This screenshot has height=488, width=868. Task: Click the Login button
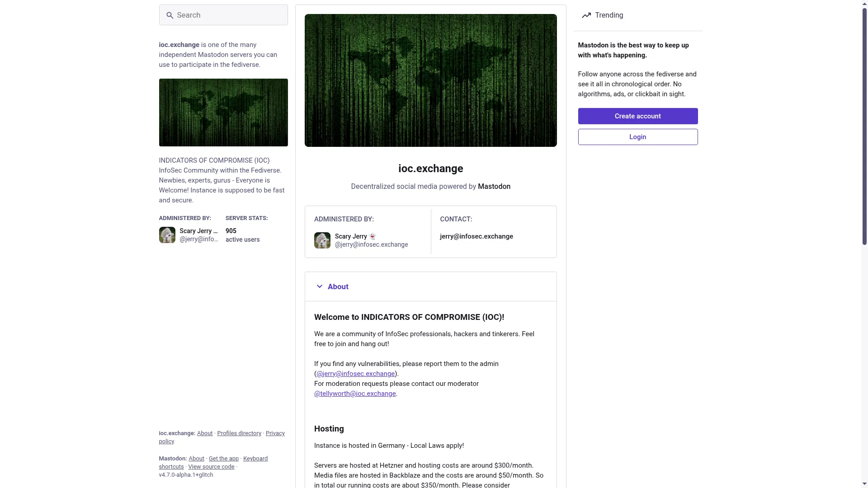click(638, 137)
